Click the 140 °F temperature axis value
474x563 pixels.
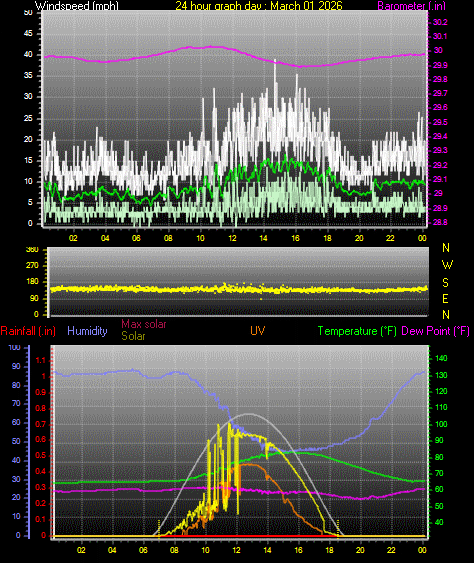pyautogui.click(x=441, y=358)
